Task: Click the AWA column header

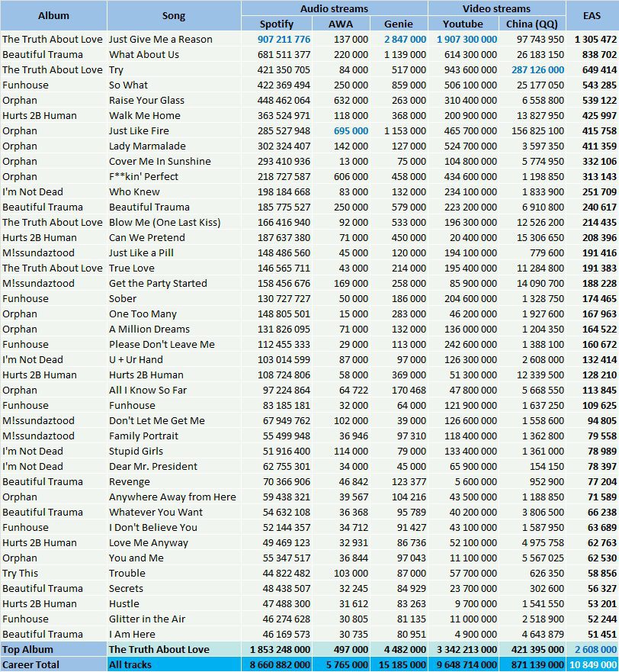Action: pyautogui.click(x=341, y=24)
